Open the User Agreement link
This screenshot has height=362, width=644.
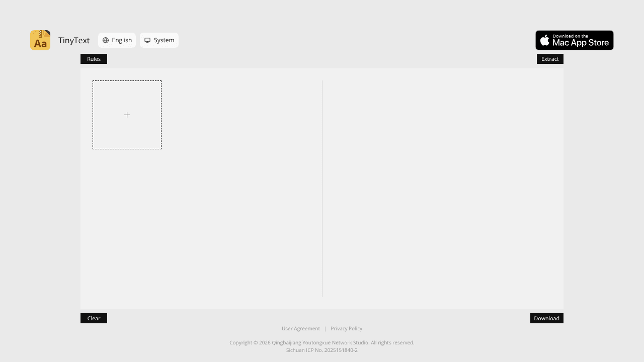[x=301, y=328]
